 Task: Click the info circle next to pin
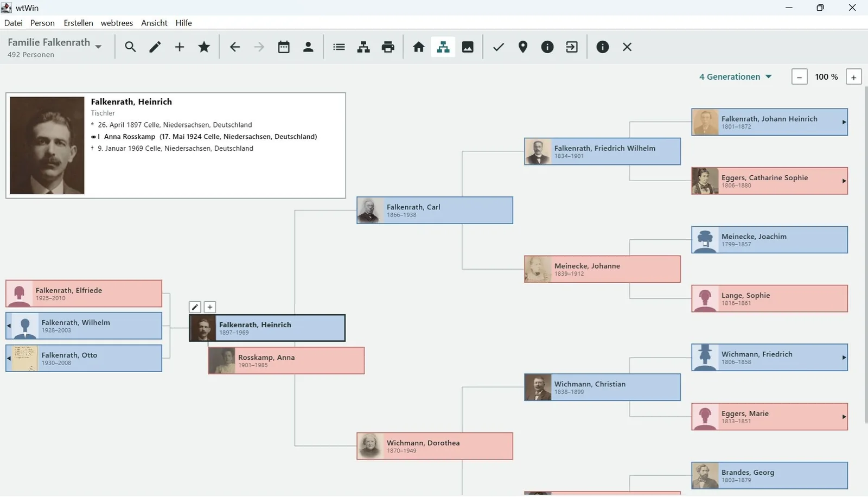click(547, 47)
